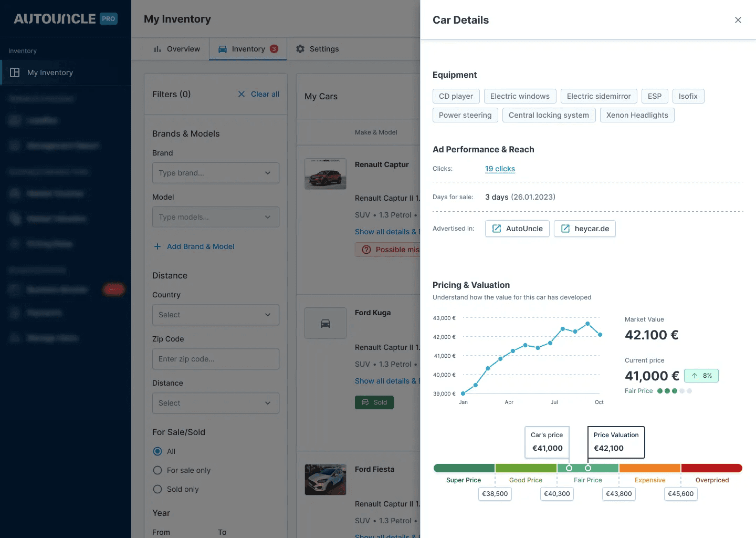Open the AutoUncle advertised listing button
756x538 pixels.
pos(517,229)
